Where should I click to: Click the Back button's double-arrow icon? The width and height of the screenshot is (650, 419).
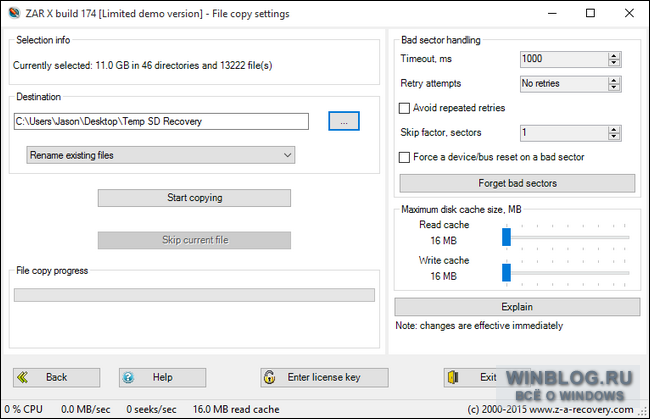(x=23, y=378)
